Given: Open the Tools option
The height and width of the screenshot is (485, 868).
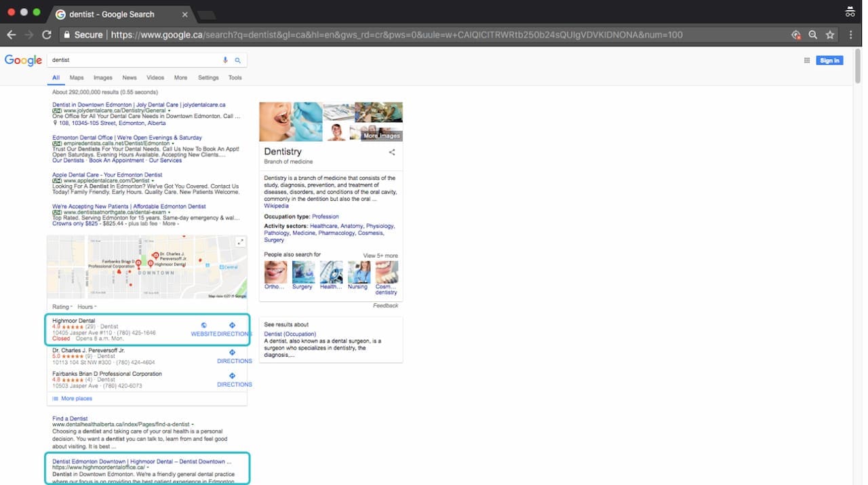Looking at the screenshot, I should coord(235,78).
